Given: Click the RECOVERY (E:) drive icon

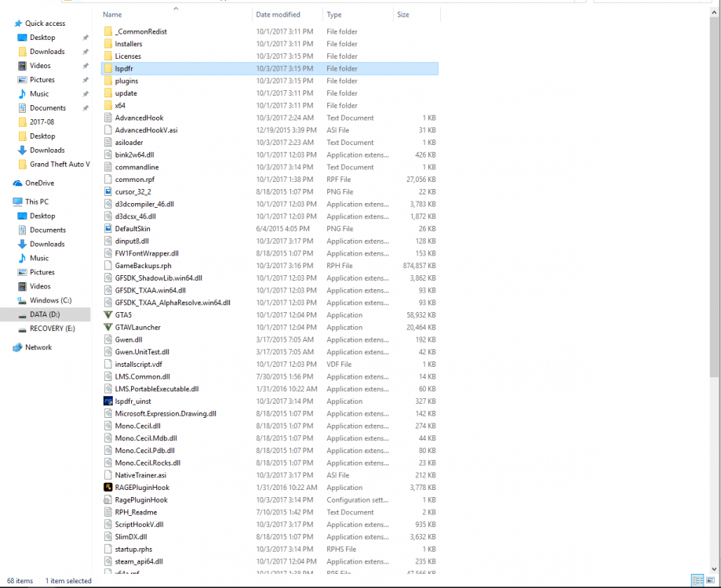Looking at the screenshot, I should pos(22,329).
